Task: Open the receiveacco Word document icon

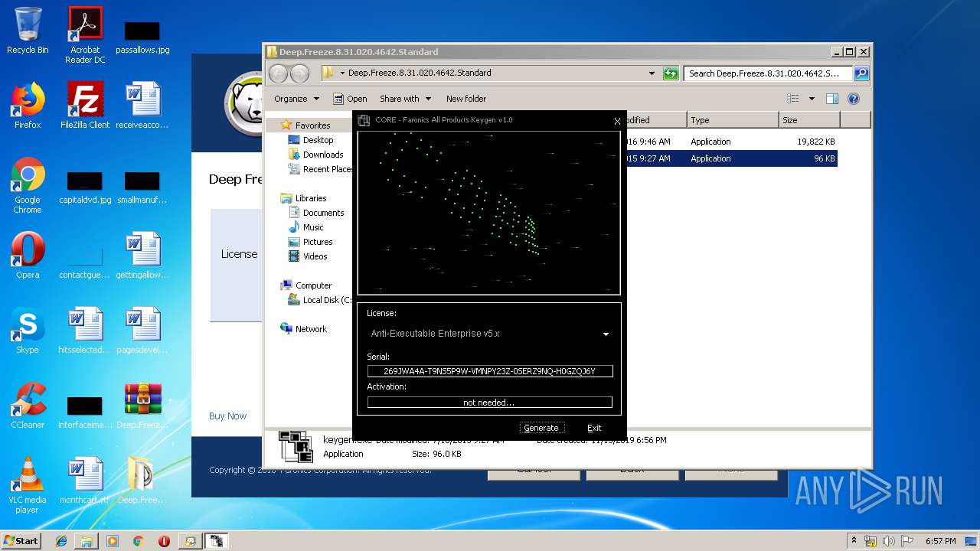Action: (142, 106)
